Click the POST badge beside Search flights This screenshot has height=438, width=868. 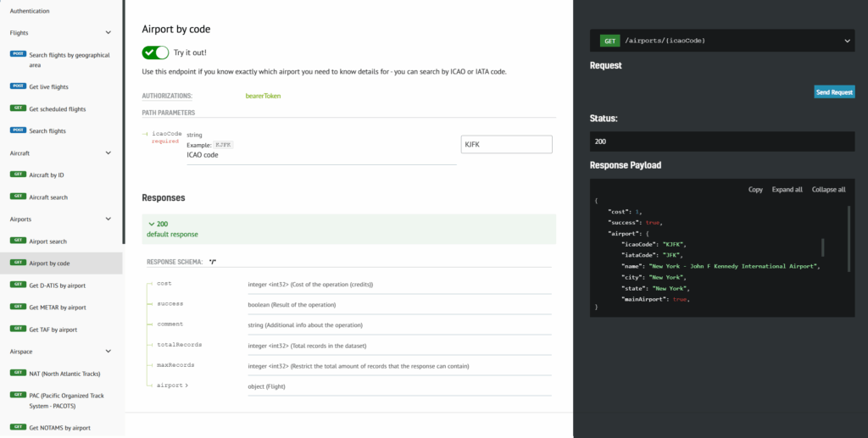18,130
